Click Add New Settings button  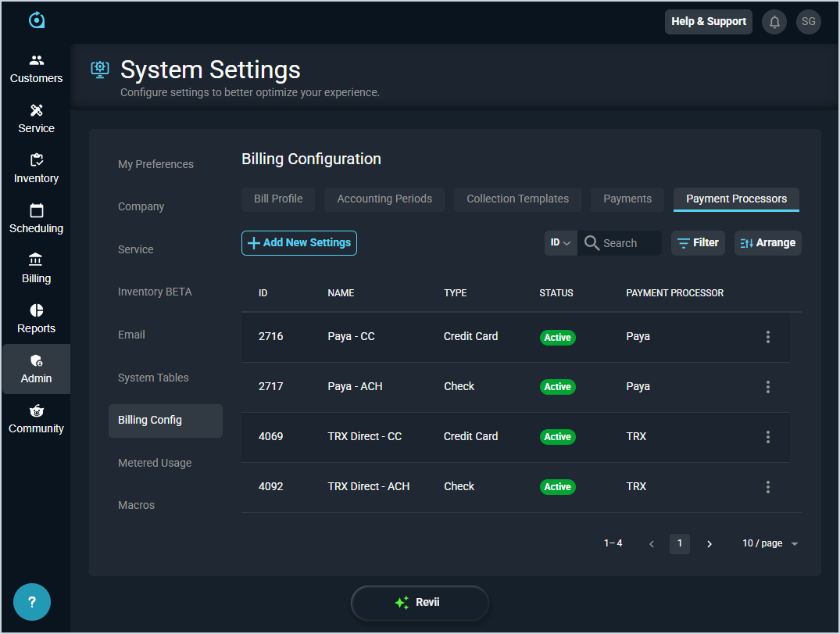click(299, 243)
